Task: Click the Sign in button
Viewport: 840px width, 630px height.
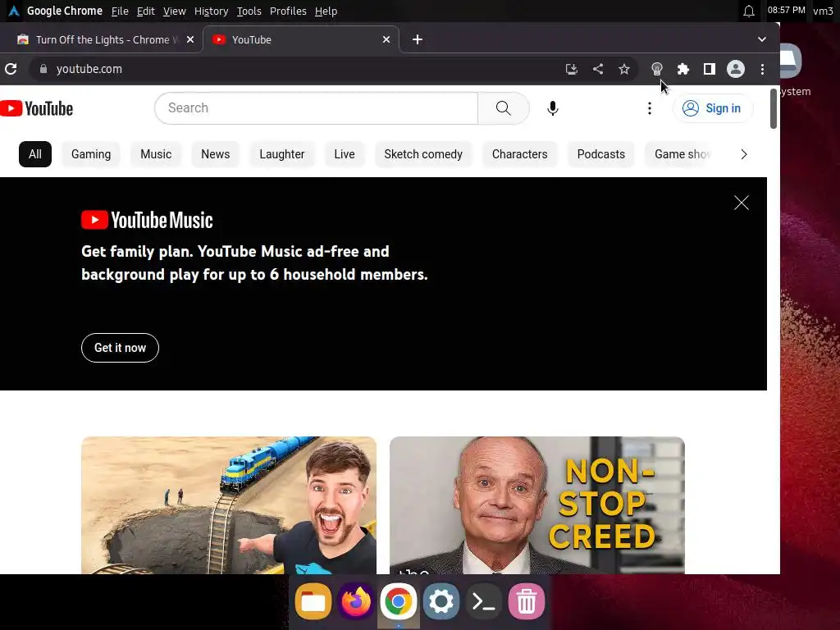Action: point(713,108)
